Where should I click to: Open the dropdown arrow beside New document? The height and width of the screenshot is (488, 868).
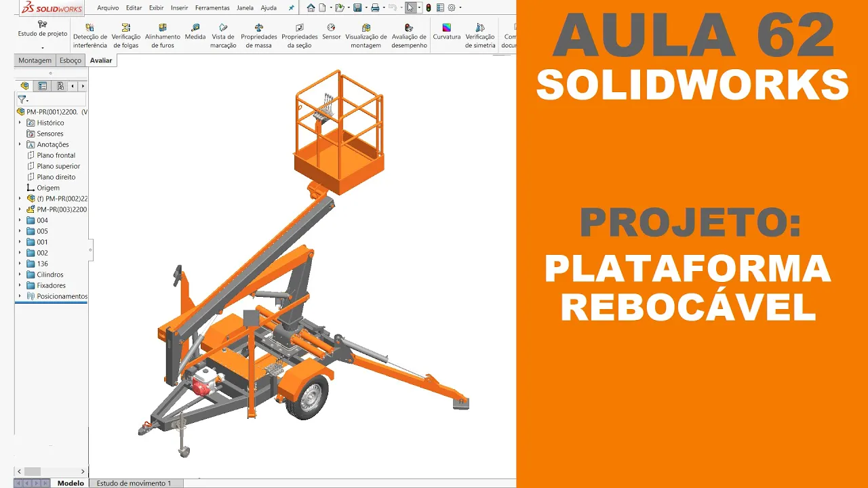pyautogui.click(x=330, y=8)
